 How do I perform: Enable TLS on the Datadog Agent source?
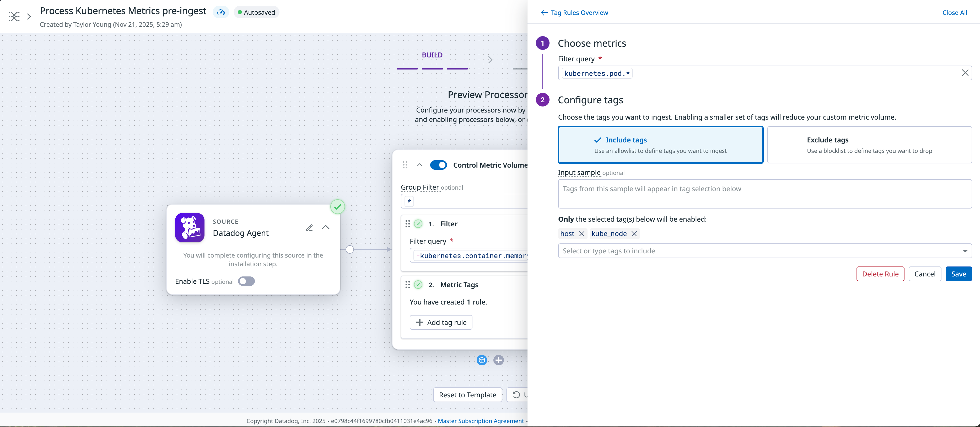point(246,281)
